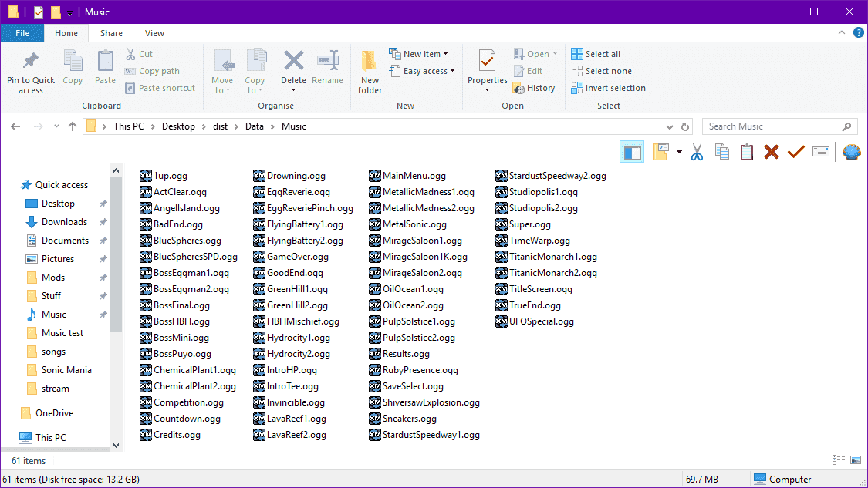
Task: Click the rename label icon in toolbar
Action: (821, 152)
